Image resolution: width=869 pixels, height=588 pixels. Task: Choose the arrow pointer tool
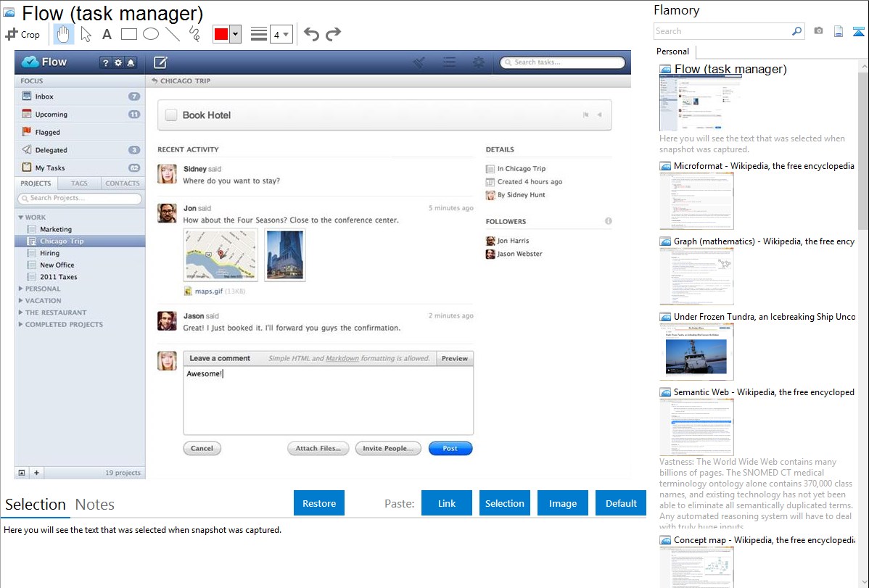pyautogui.click(x=86, y=34)
